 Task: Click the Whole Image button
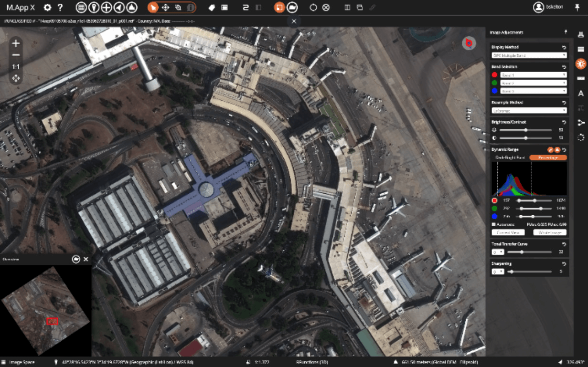pyautogui.click(x=550, y=232)
